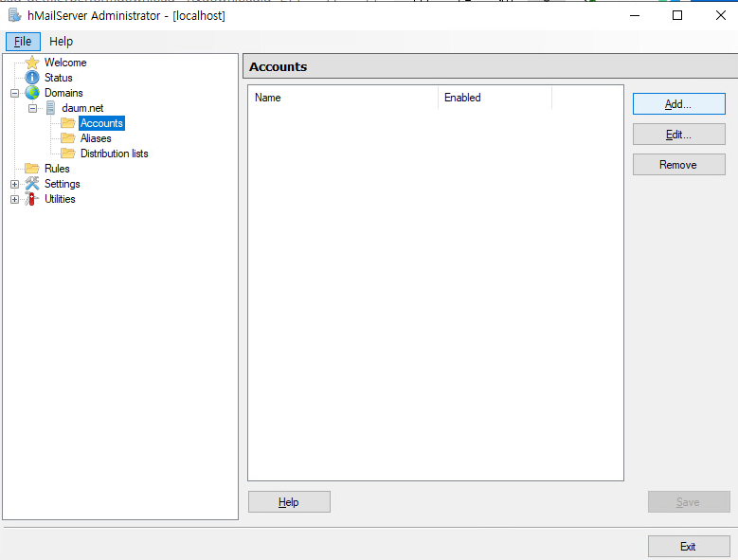Image resolution: width=738 pixels, height=560 pixels.
Task: Click the Domains globe icon
Action: pyautogui.click(x=32, y=93)
